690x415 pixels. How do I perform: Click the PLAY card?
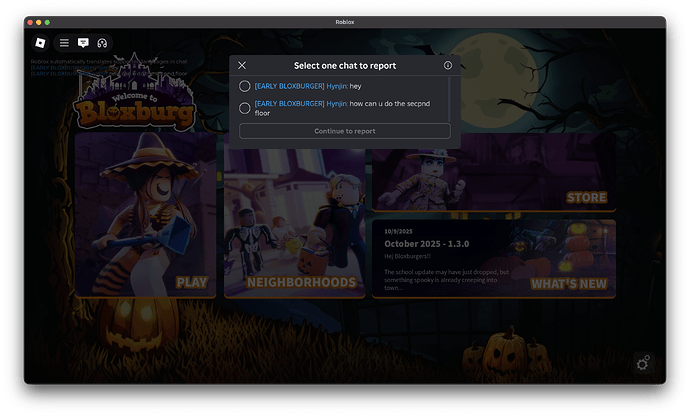[x=145, y=215]
